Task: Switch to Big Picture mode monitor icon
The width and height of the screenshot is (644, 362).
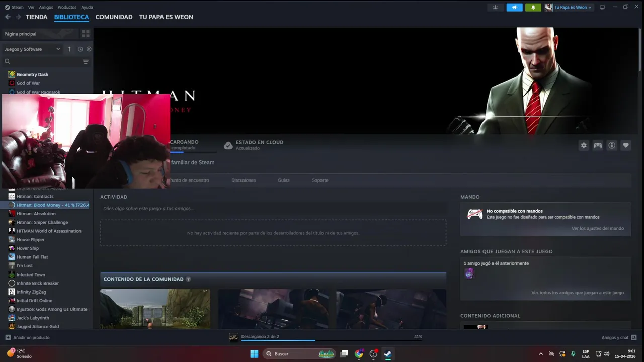Action: point(602,7)
